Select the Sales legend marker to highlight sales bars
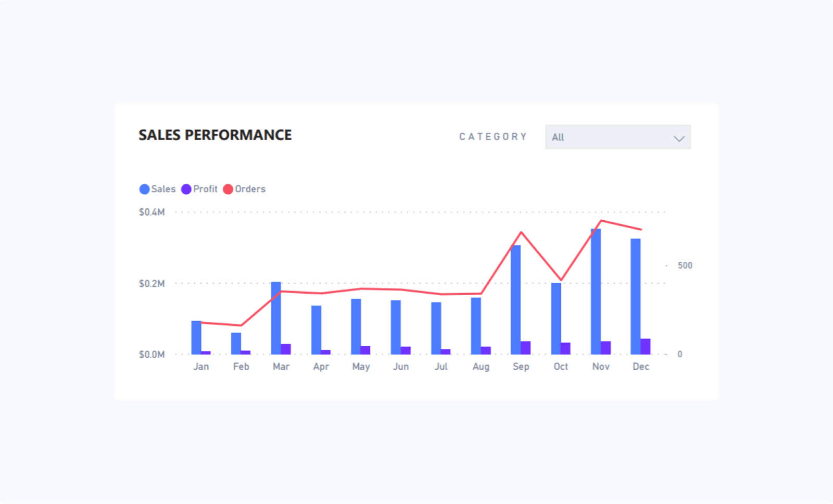The image size is (833, 504). (144, 189)
